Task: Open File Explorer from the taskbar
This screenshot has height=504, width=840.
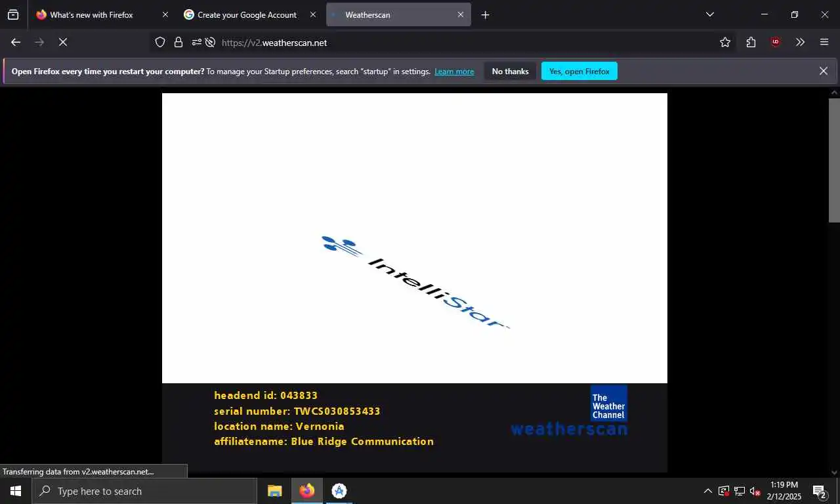Action: 275,491
